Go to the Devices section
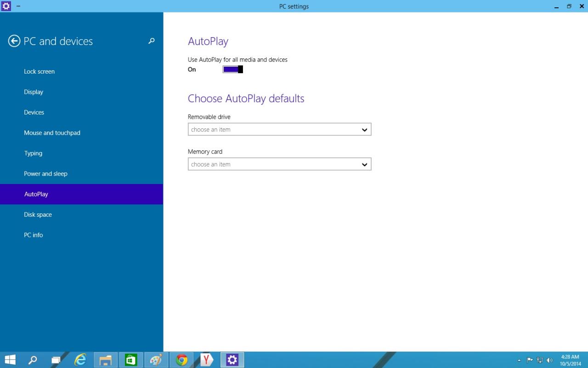The image size is (588, 368). click(81, 112)
